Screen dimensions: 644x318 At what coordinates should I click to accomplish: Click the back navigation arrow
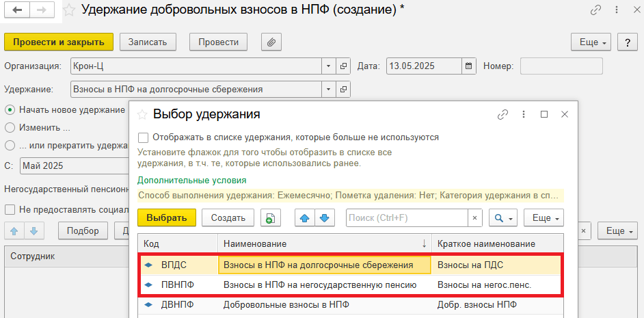[18, 10]
